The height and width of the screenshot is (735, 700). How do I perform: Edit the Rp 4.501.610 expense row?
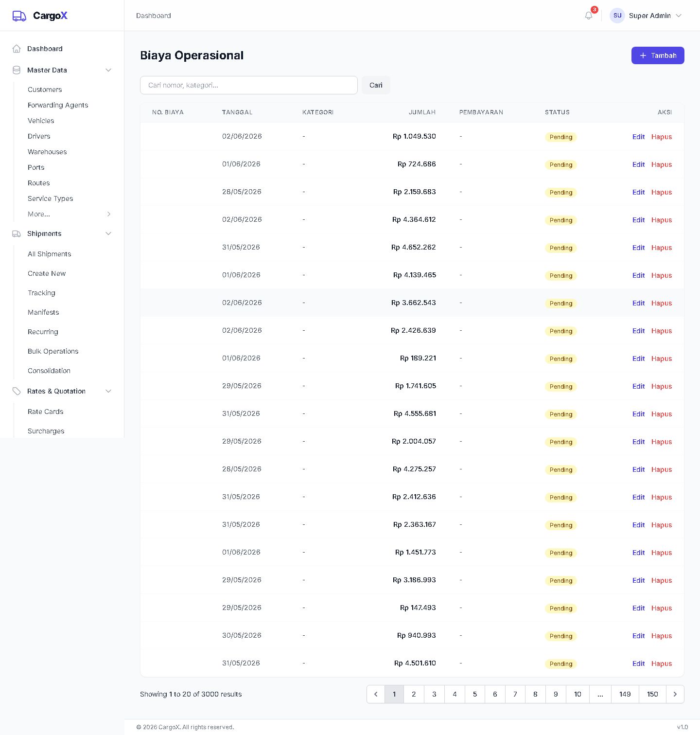click(638, 663)
